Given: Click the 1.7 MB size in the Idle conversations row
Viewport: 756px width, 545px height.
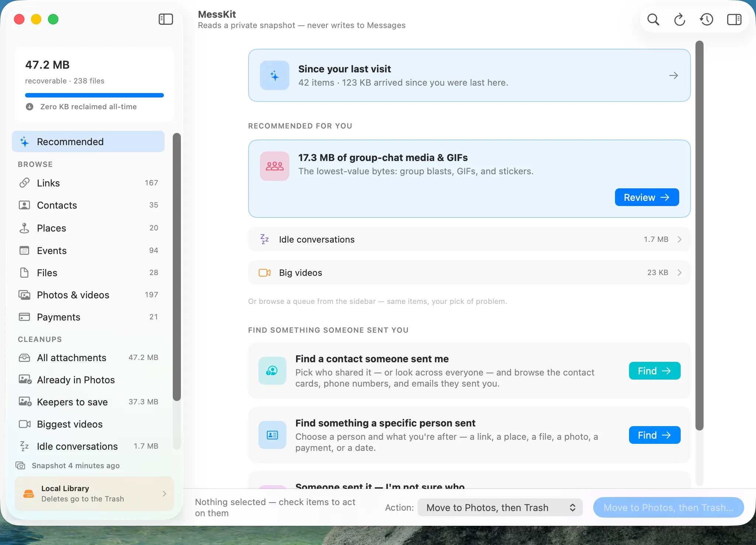Looking at the screenshot, I should click(x=656, y=239).
